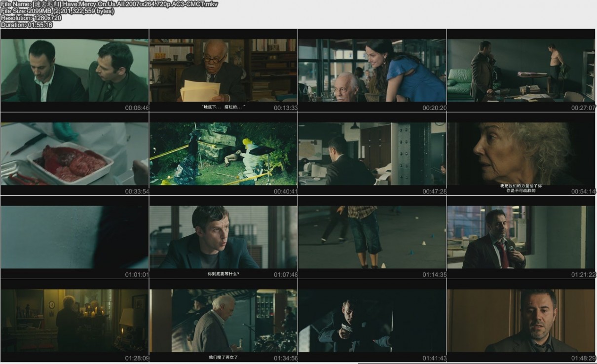Click the two-line subtitle in the 00:54:14 frame

(x=521, y=188)
